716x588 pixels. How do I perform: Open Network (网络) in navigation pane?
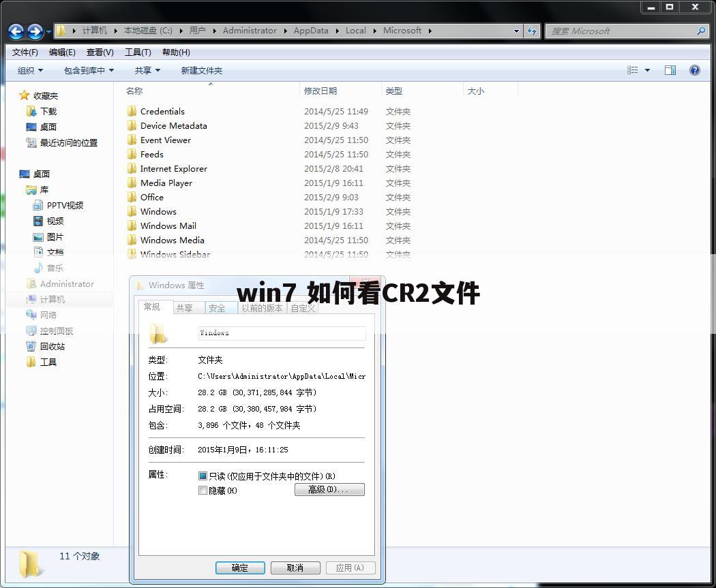42,315
